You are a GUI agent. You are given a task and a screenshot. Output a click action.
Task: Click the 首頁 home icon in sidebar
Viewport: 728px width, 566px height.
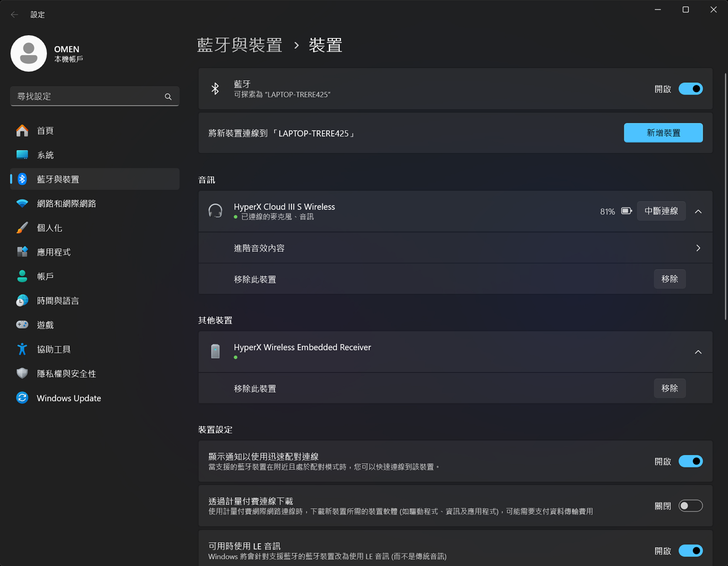pyautogui.click(x=22, y=131)
